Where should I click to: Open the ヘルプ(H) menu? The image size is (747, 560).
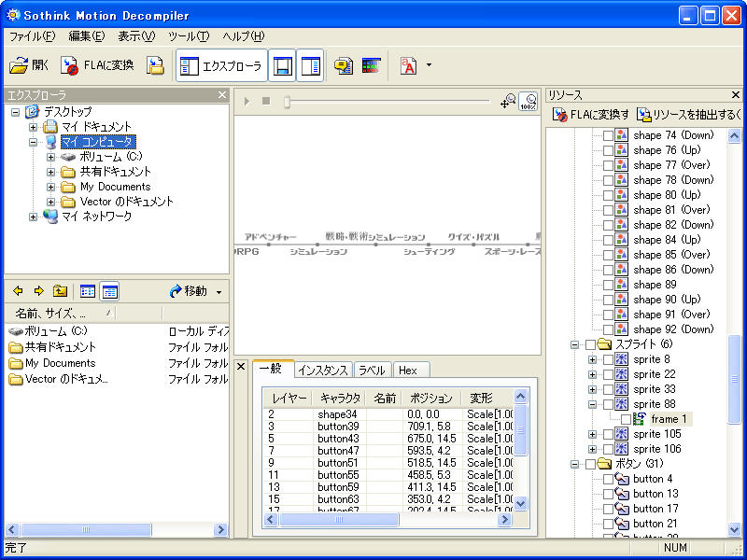coord(244,36)
